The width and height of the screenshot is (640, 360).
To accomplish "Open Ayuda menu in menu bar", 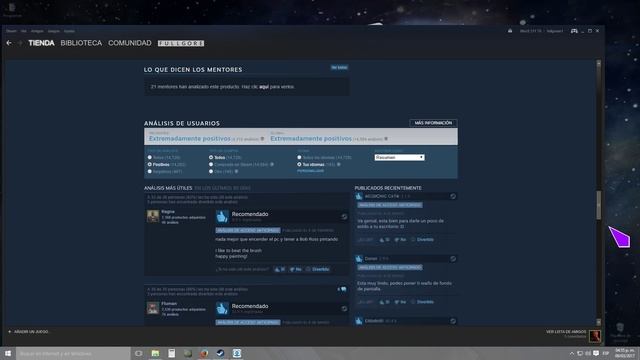I will [69, 31].
